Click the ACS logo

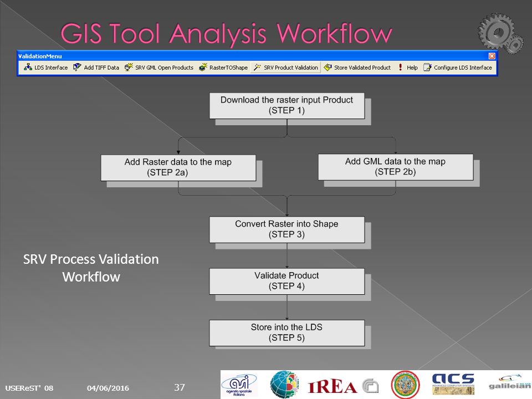[x=453, y=383]
